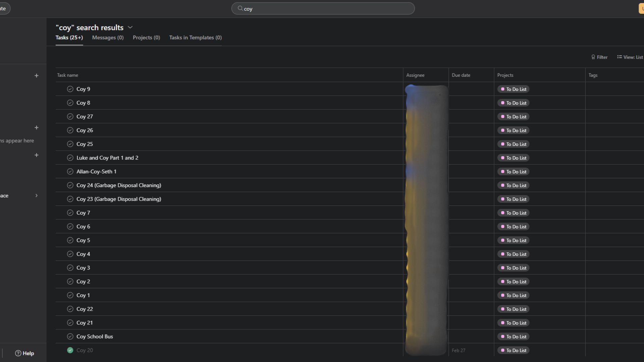
Task: Open Tasks in Templates (0) tab
Action: pos(195,38)
